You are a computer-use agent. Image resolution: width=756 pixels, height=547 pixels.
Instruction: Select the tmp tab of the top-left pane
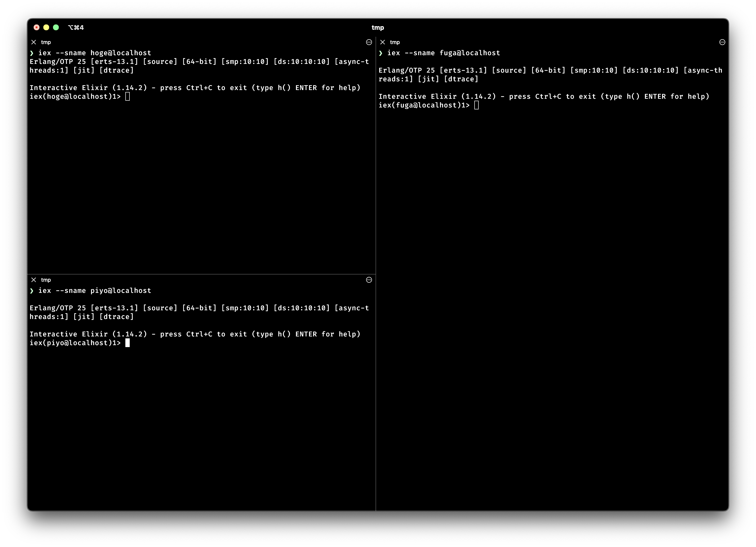46,42
